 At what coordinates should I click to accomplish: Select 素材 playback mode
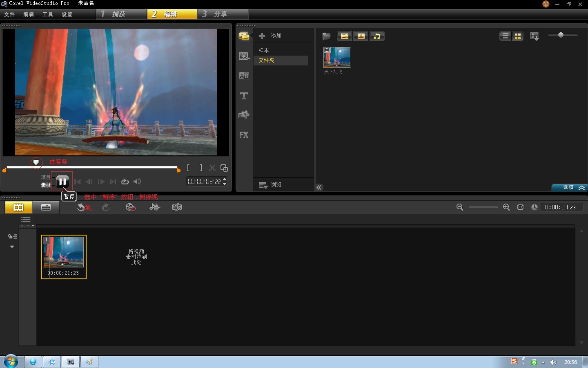coord(46,185)
